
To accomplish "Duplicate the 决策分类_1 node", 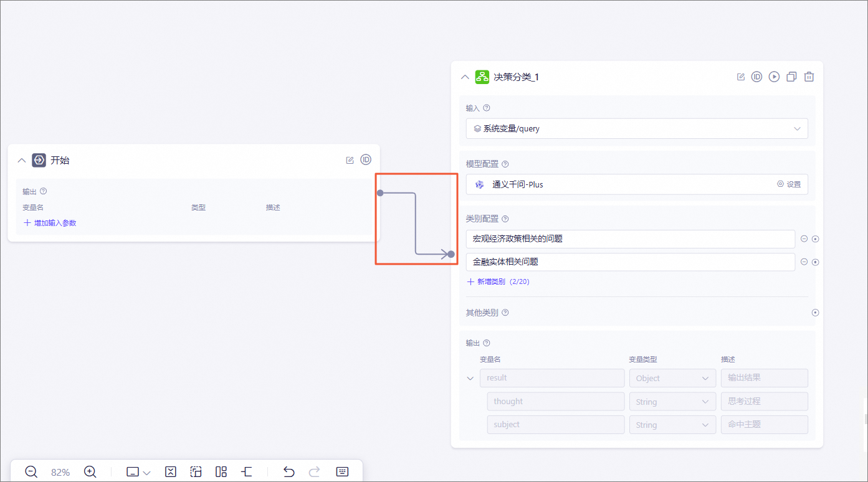I will tap(791, 77).
